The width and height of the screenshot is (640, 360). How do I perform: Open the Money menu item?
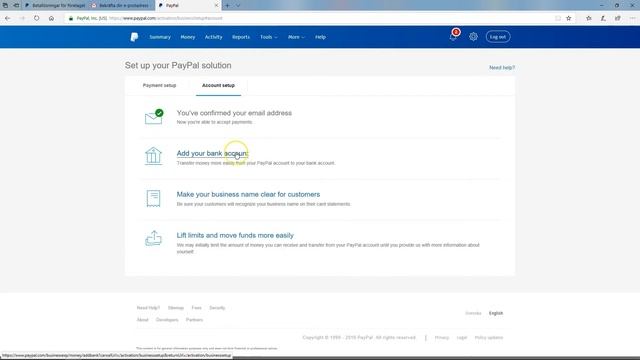coord(188,37)
